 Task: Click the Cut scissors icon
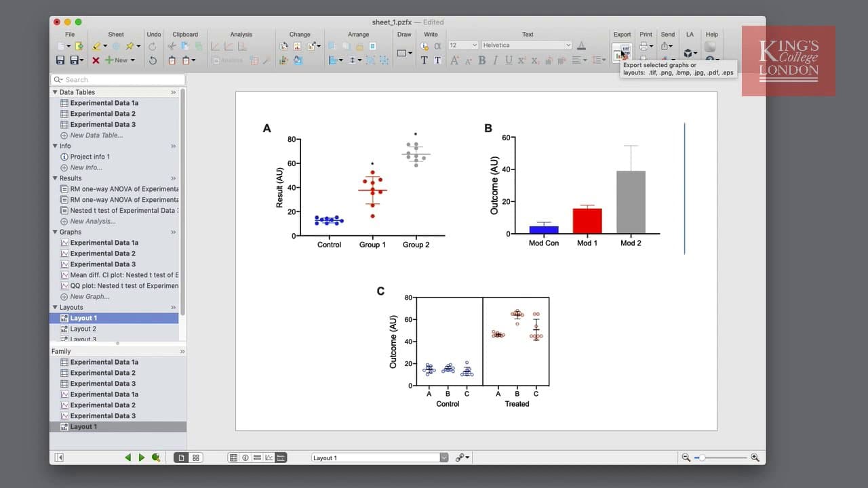172,46
